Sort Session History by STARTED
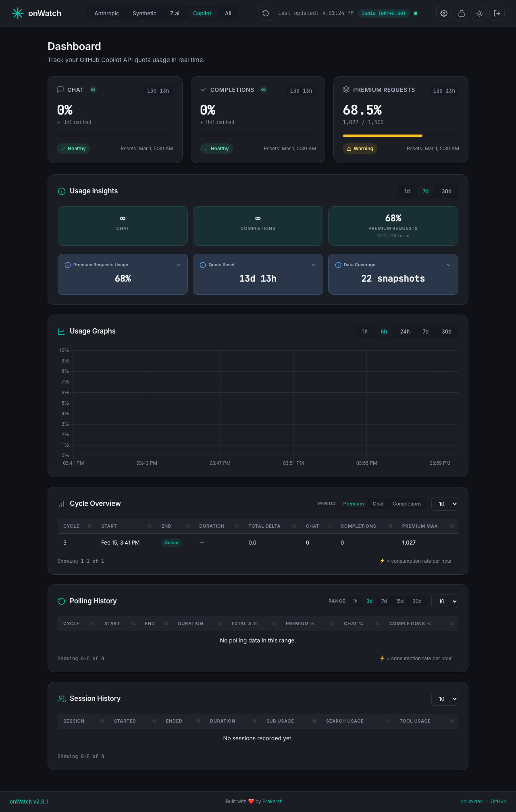 (x=134, y=721)
